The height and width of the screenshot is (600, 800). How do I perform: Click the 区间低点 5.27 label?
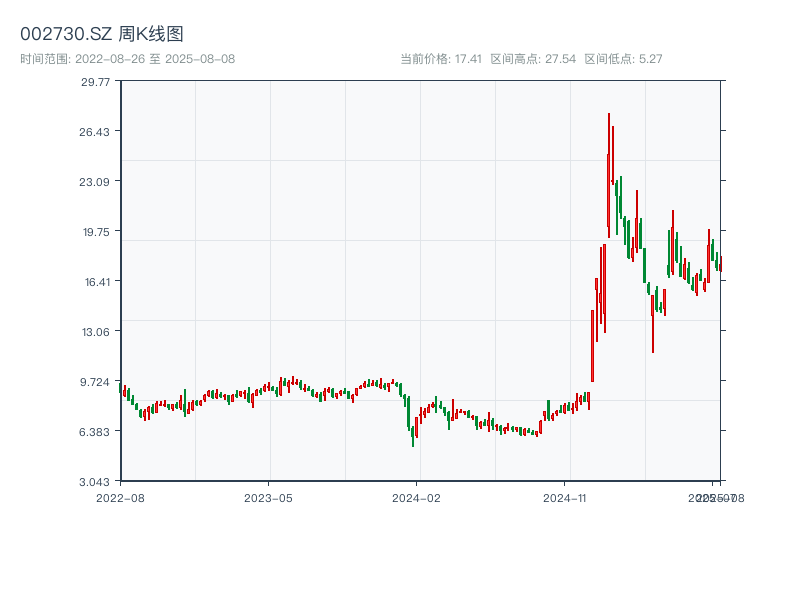(x=623, y=59)
